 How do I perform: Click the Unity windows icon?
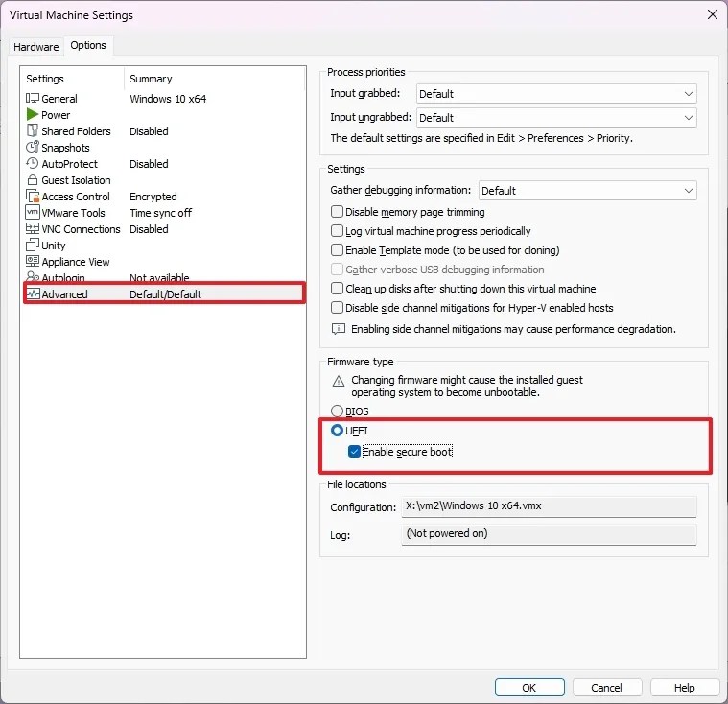(x=33, y=245)
